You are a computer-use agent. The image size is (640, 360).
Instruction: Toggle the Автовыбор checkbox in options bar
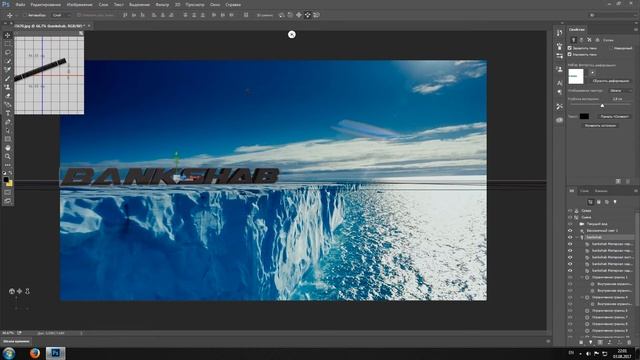click(25, 15)
